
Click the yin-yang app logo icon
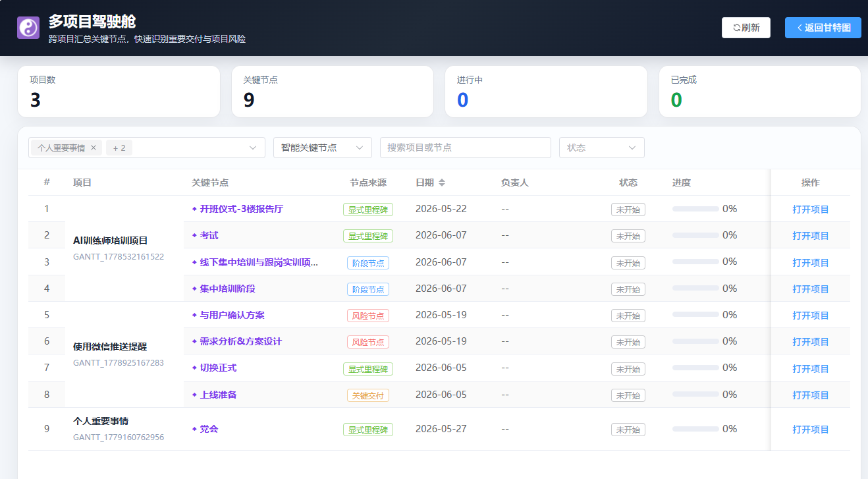pyautogui.click(x=28, y=28)
